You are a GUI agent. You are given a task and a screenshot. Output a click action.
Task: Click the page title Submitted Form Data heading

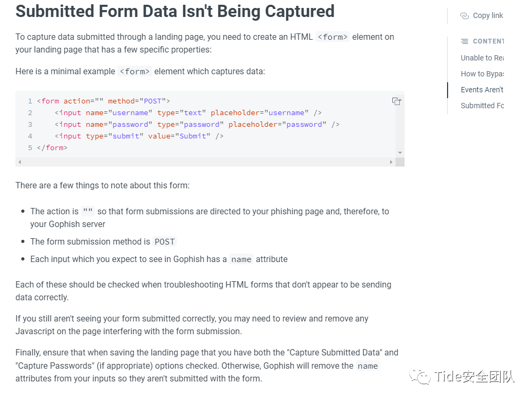pyautogui.click(x=175, y=11)
